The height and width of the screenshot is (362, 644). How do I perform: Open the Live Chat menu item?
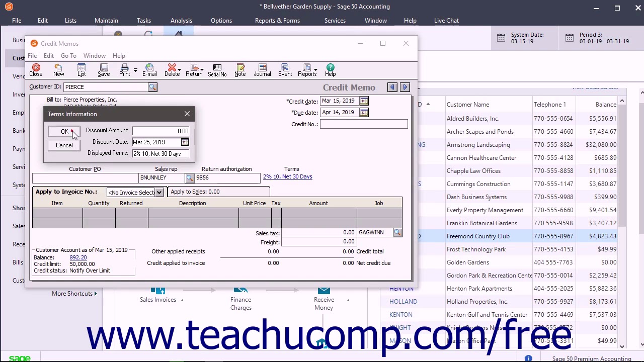(x=446, y=21)
